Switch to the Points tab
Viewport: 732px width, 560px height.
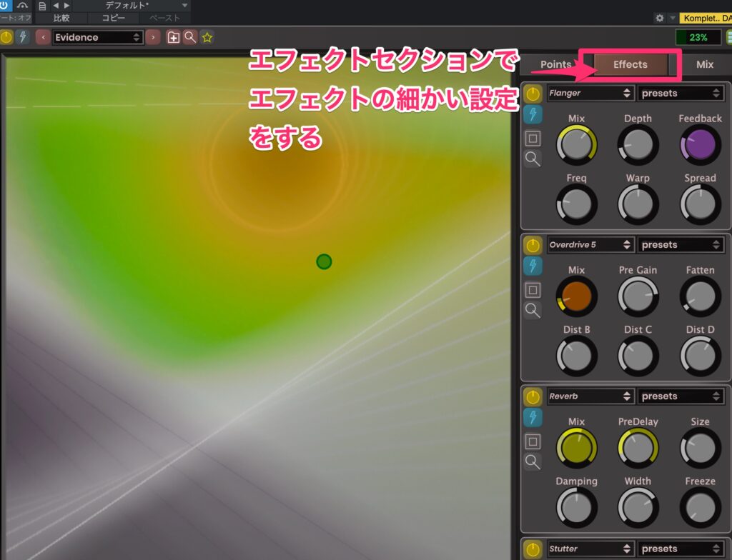[555, 64]
